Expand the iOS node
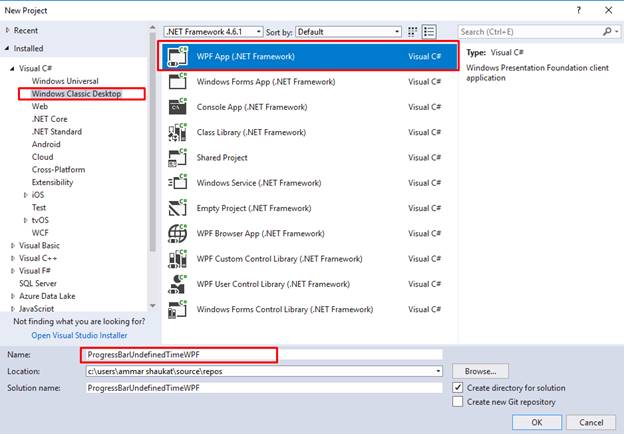The height and width of the screenshot is (434, 624). click(x=25, y=195)
